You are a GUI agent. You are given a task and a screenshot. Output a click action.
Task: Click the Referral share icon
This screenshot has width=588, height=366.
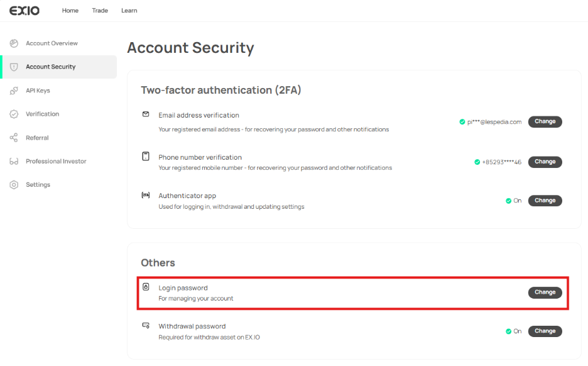(x=14, y=138)
